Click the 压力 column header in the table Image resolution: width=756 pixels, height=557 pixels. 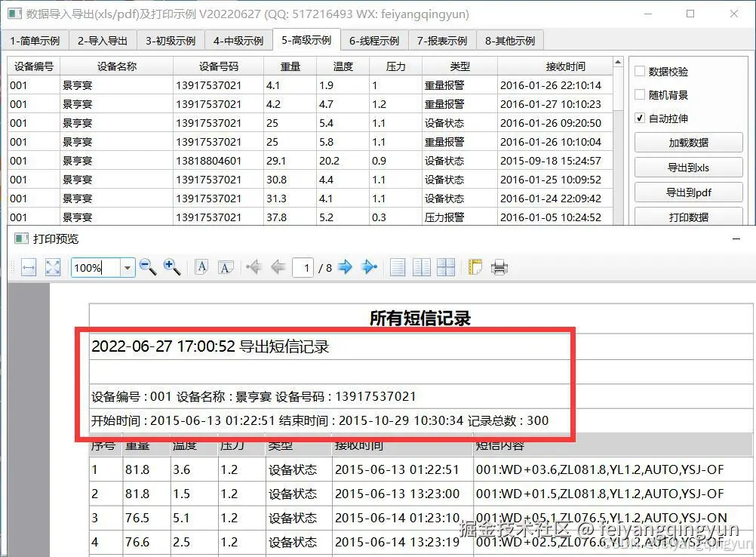tap(396, 66)
